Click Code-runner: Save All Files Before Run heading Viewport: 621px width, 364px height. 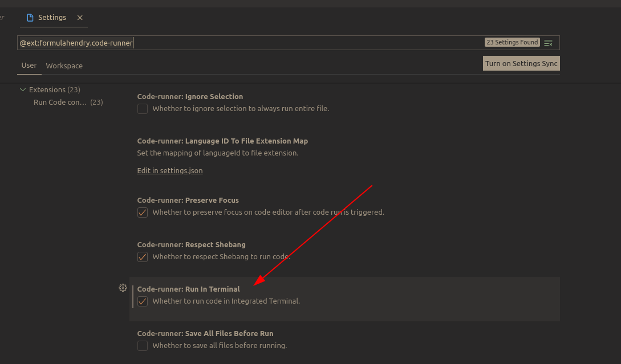(x=205, y=334)
